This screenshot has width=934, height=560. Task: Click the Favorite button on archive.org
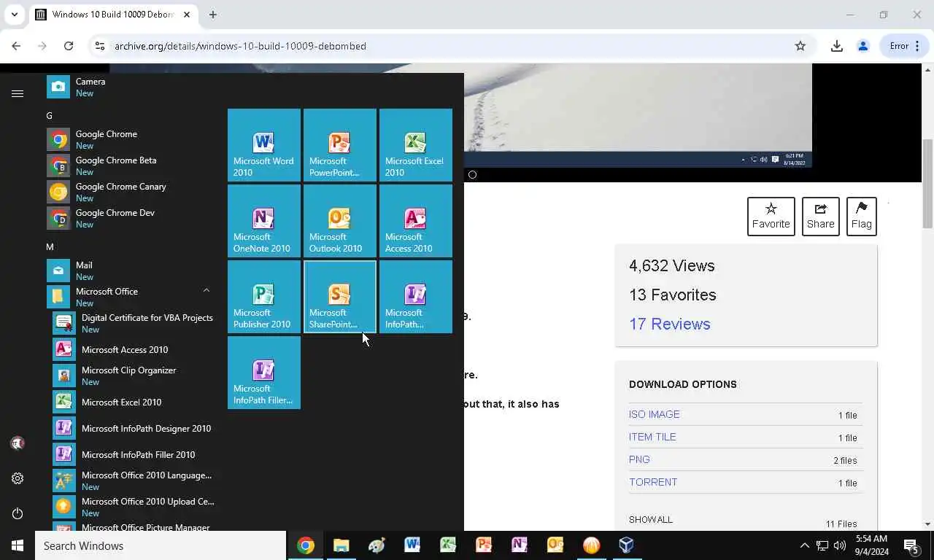(x=771, y=217)
